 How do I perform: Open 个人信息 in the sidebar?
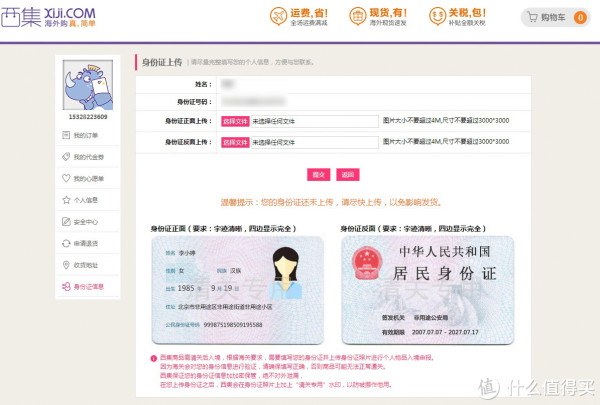click(88, 200)
